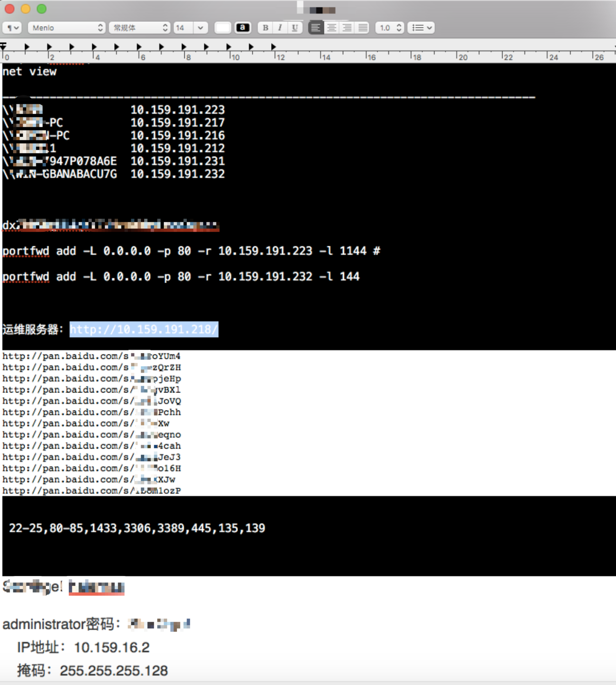Click the host name ending GBANABACU7G

tap(60, 174)
